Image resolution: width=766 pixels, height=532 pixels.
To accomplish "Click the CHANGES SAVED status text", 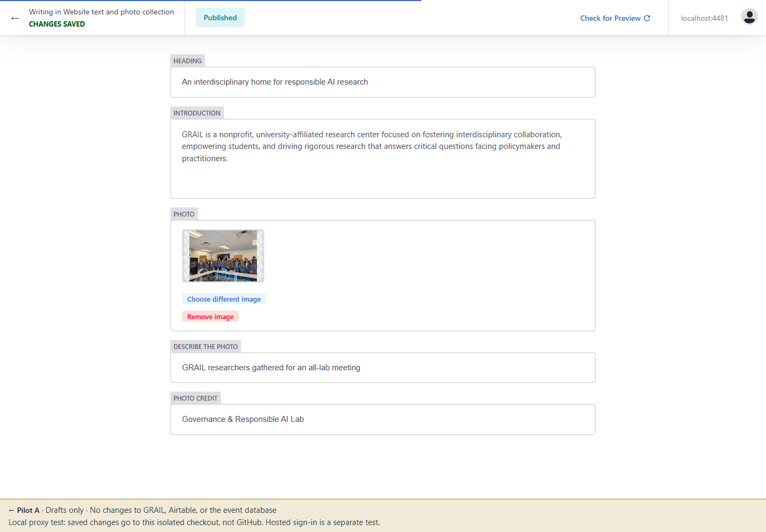I will tap(57, 24).
